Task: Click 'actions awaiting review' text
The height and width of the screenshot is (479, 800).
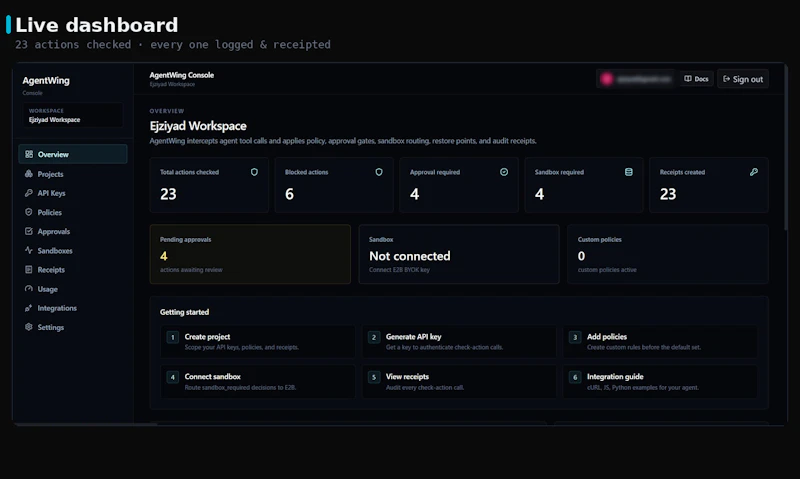Action: coord(191,270)
